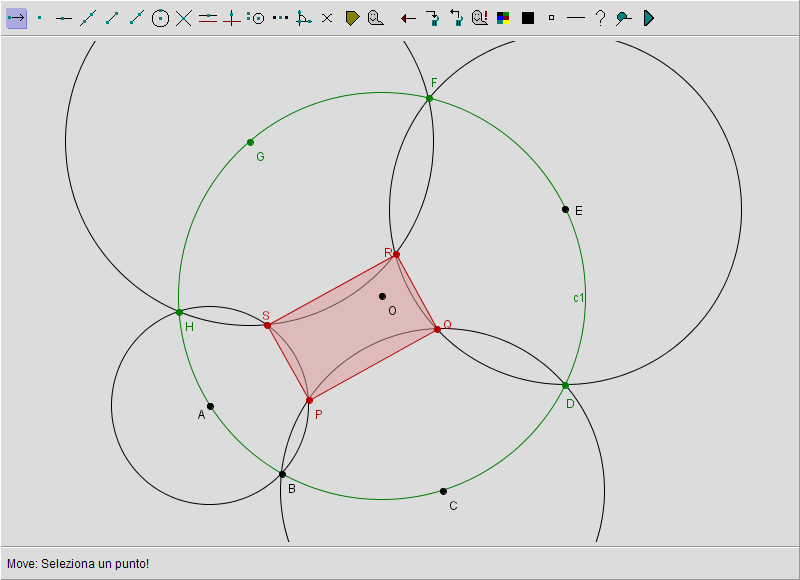The image size is (800, 580).
Task: Click the green point H
Action: point(179,312)
